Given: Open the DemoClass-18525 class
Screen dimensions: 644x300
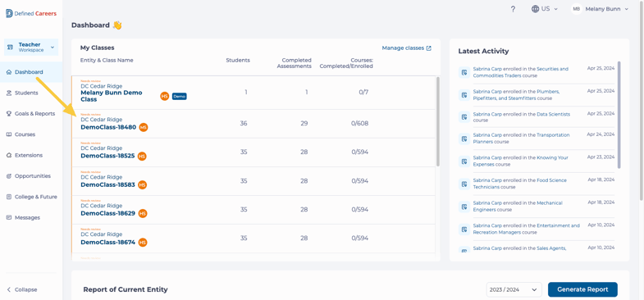Looking at the screenshot, I should coord(107,156).
